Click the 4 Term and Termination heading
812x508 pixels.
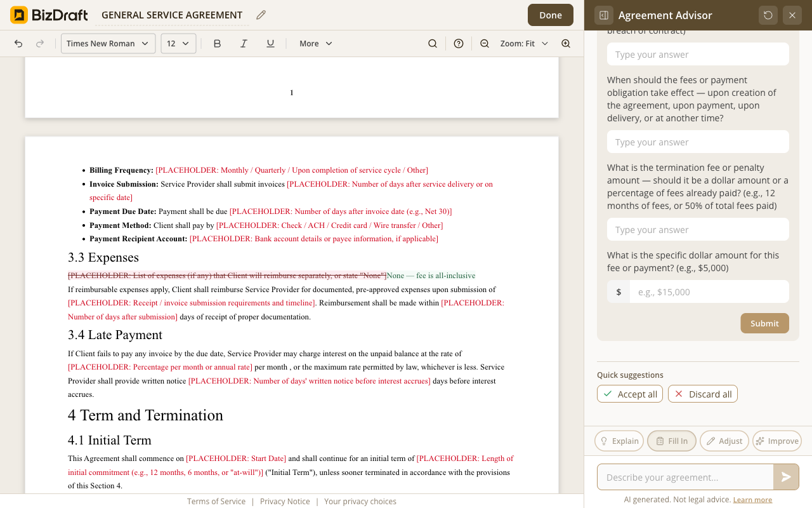[x=146, y=415]
